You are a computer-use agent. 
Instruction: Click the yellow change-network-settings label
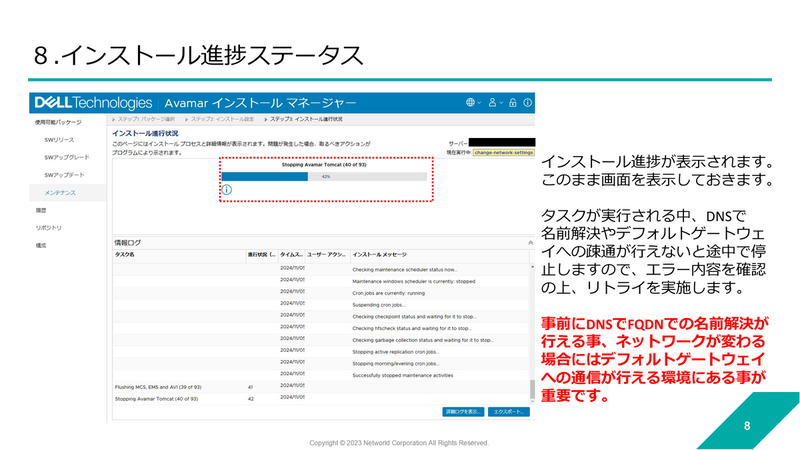pos(504,153)
